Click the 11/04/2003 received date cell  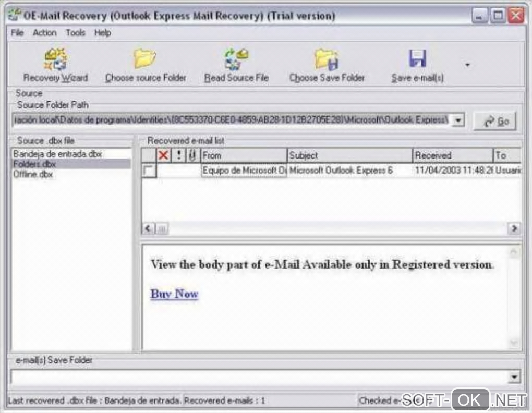pos(453,170)
